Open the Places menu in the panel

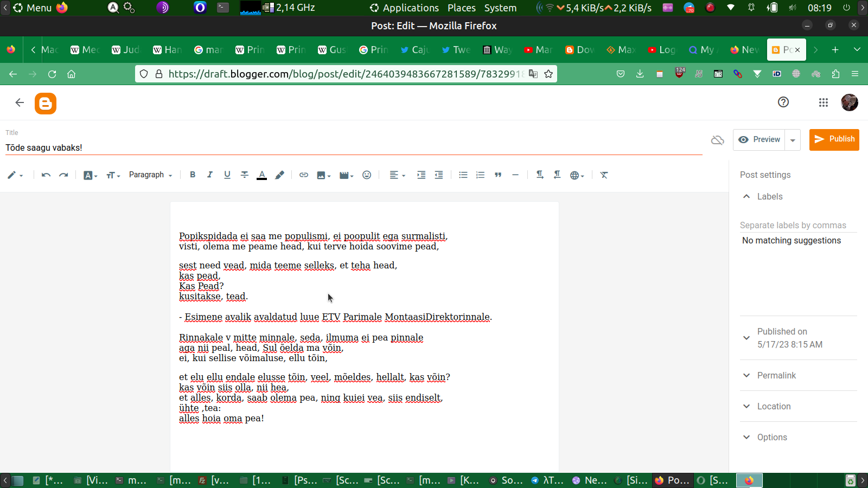pos(462,8)
